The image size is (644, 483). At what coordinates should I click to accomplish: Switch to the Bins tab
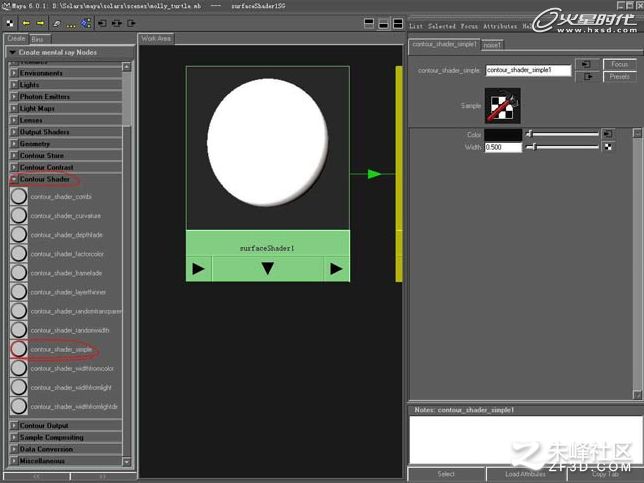[38, 39]
